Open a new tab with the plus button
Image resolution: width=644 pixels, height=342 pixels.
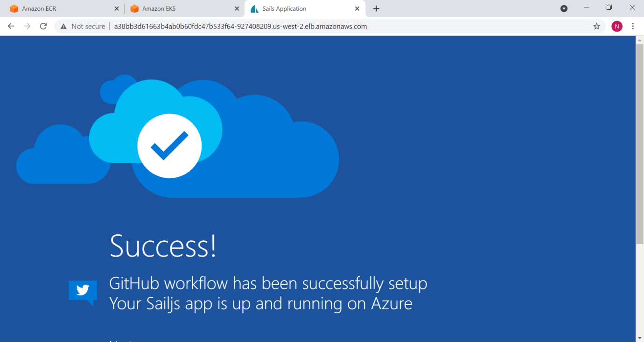(377, 9)
